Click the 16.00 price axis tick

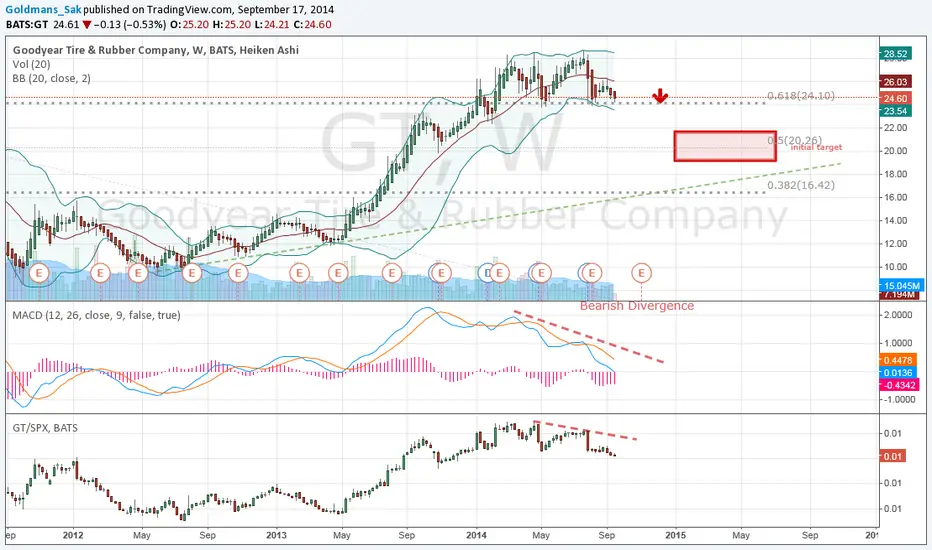pyautogui.click(x=895, y=197)
